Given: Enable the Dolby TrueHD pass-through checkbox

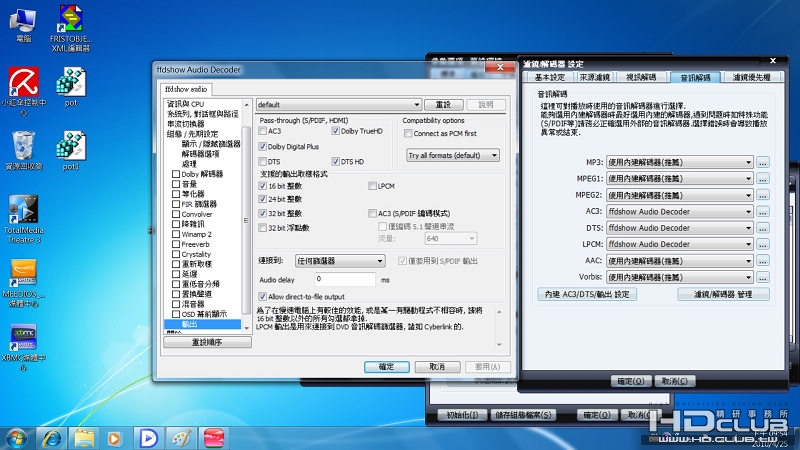Looking at the screenshot, I should 337,131.
